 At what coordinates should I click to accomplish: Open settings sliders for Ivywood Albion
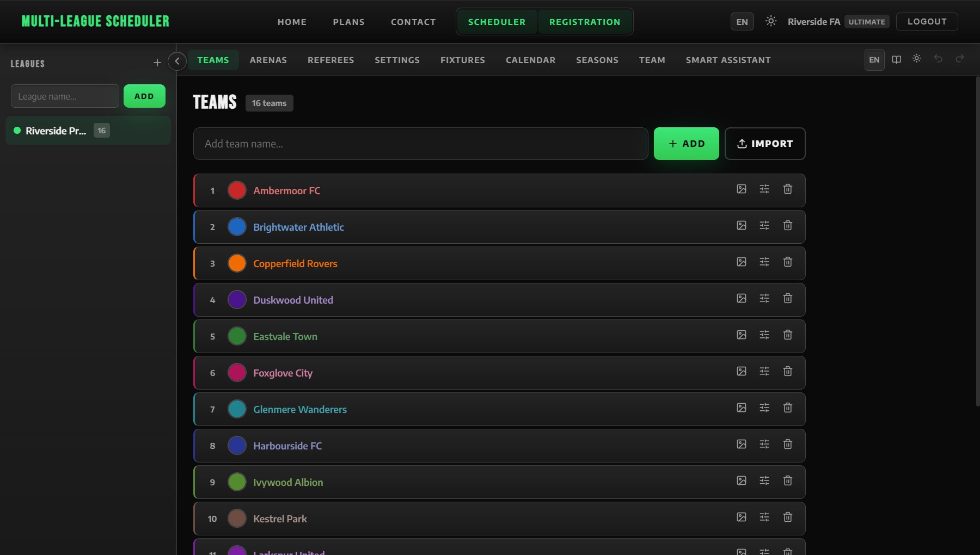pos(764,481)
